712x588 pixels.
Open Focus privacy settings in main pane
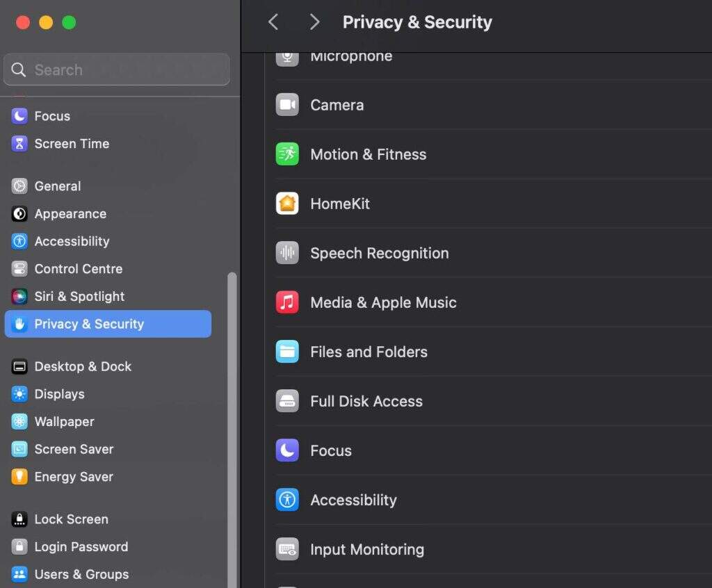point(331,450)
